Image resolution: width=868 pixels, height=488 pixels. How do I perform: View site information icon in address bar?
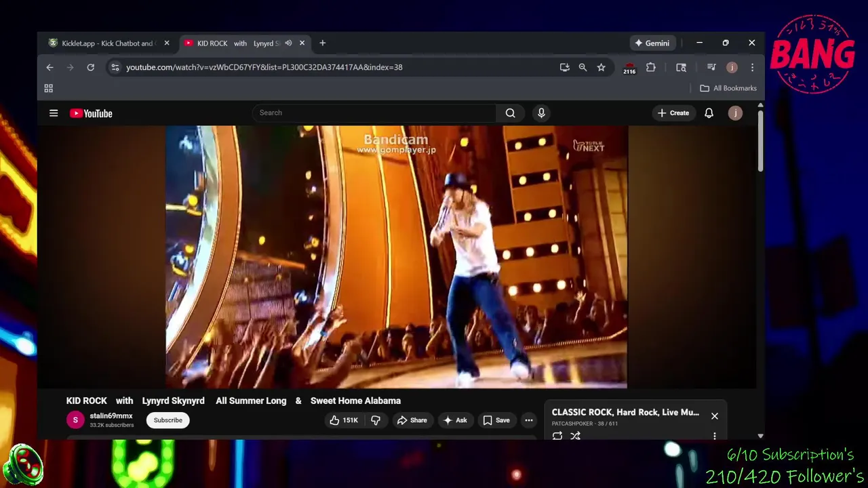[115, 67]
